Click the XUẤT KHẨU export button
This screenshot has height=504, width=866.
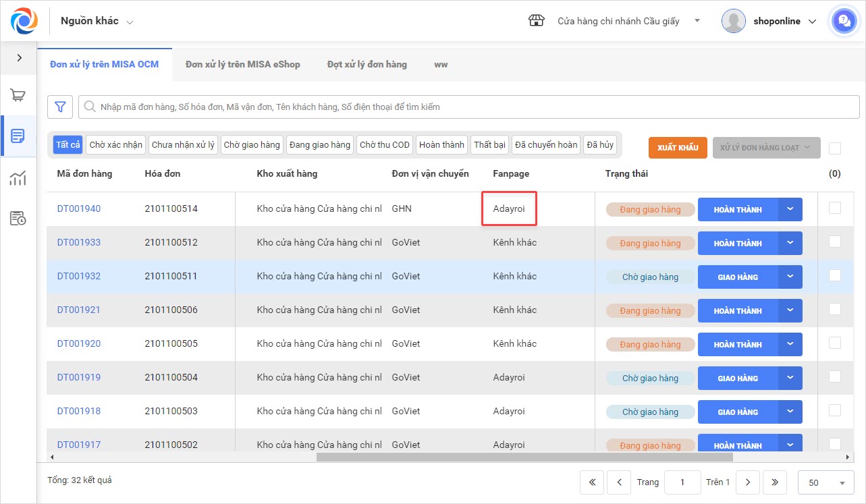678,148
